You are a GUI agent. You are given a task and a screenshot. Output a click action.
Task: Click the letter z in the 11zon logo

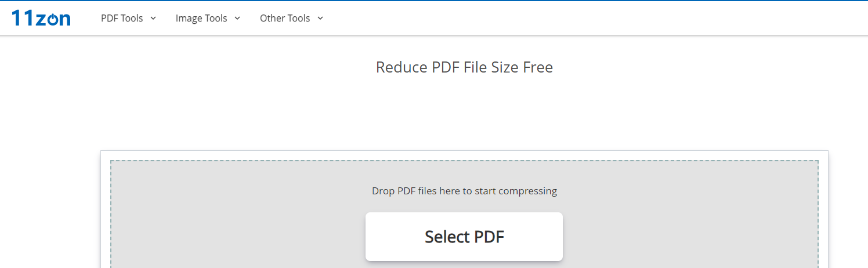tap(41, 20)
